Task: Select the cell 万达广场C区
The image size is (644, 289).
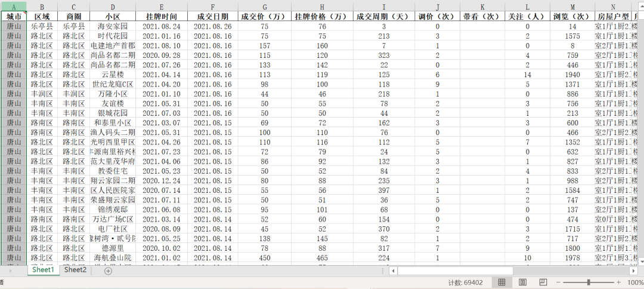Action: [x=113, y=219]
